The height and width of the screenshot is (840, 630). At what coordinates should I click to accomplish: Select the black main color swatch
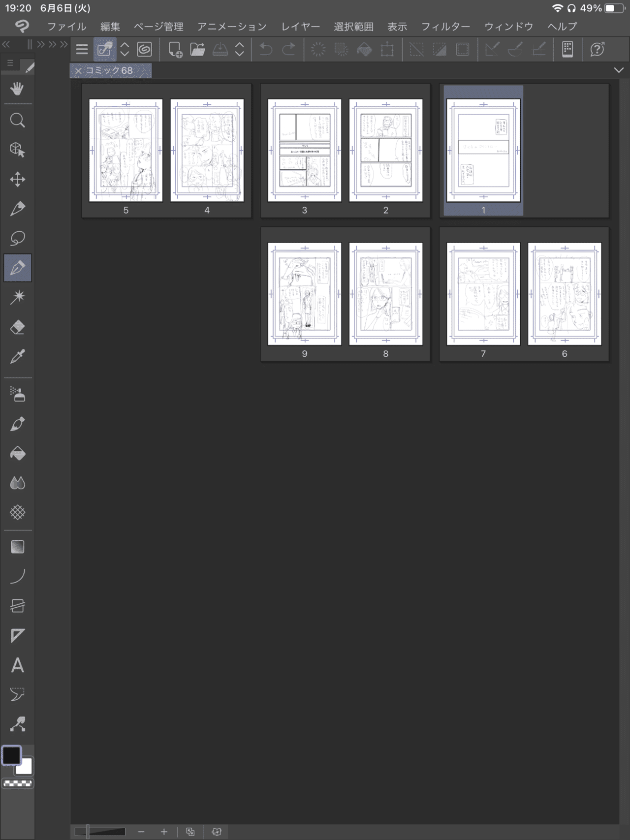point(11,755)
